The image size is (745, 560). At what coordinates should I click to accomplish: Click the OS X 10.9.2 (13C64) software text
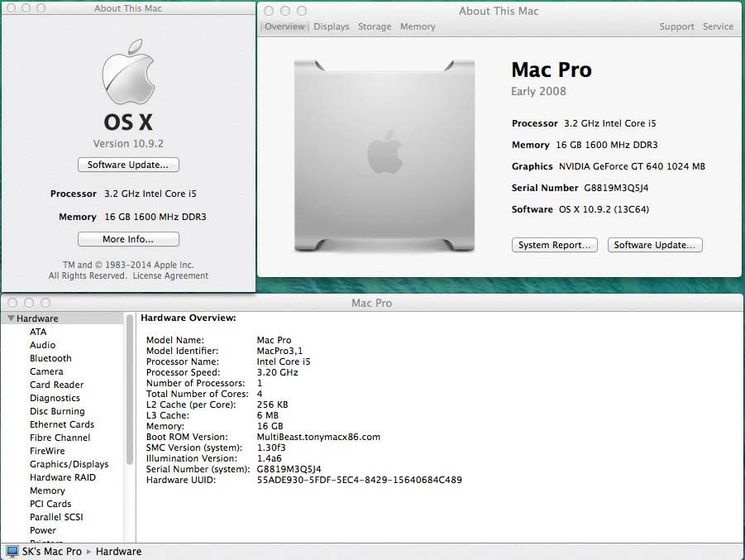click(604, 209)
